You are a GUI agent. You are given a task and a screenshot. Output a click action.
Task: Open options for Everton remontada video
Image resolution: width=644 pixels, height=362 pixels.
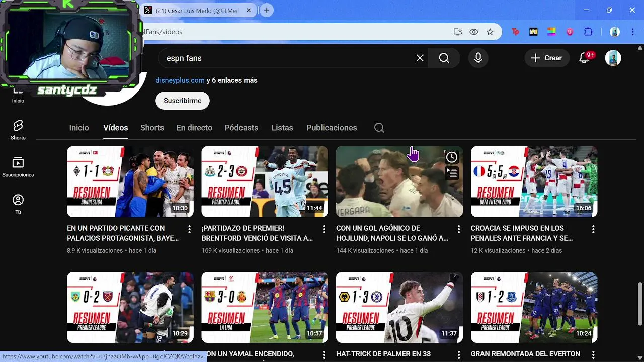pos(593,355)
